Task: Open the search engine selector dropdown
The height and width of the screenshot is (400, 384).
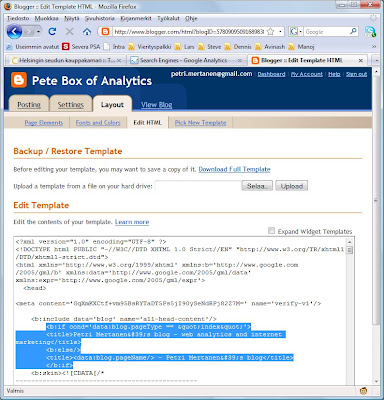Action: coord(300,32)
